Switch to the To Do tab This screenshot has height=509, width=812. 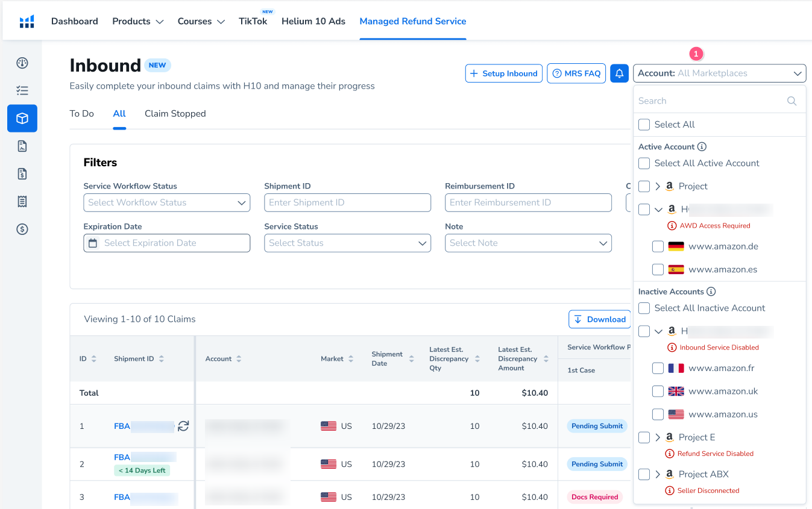coord(82,114)
